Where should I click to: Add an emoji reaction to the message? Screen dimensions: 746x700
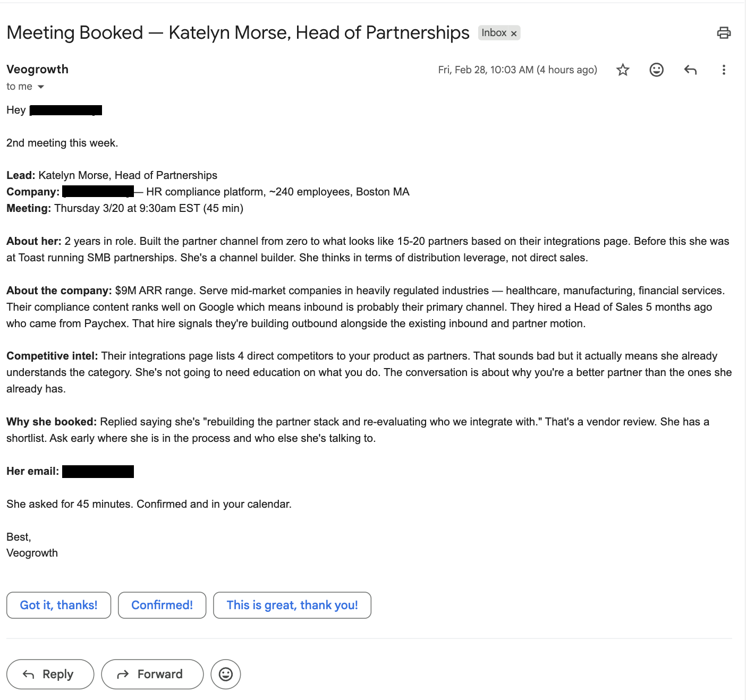656,70
